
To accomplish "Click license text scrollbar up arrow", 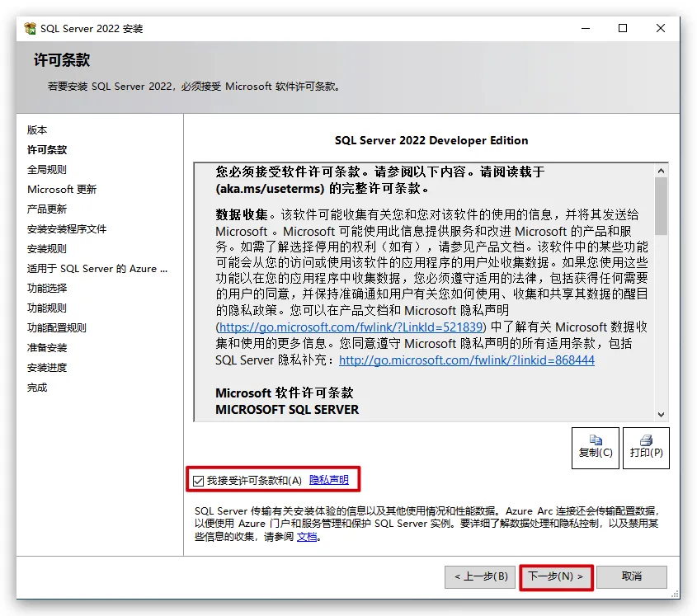I will coord(661,171).
